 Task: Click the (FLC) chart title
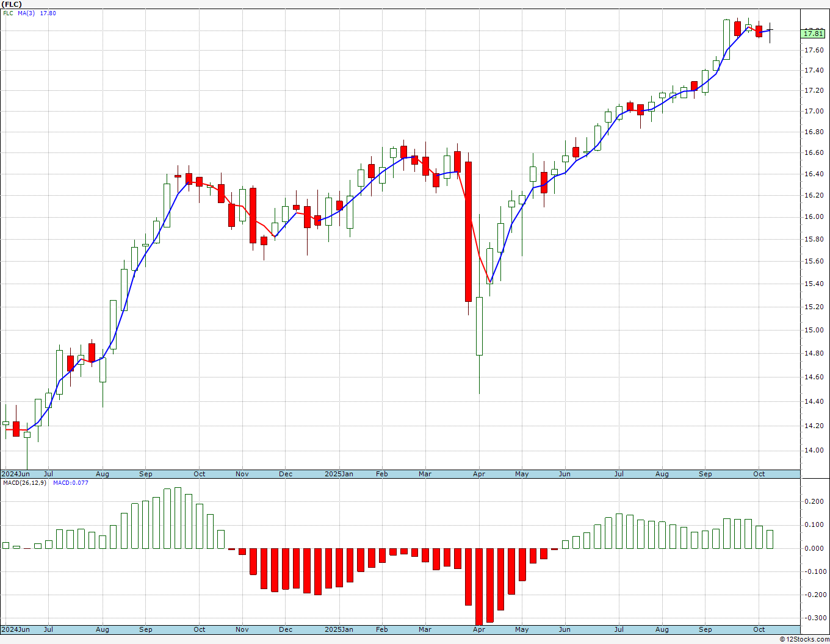click(12, 4)
